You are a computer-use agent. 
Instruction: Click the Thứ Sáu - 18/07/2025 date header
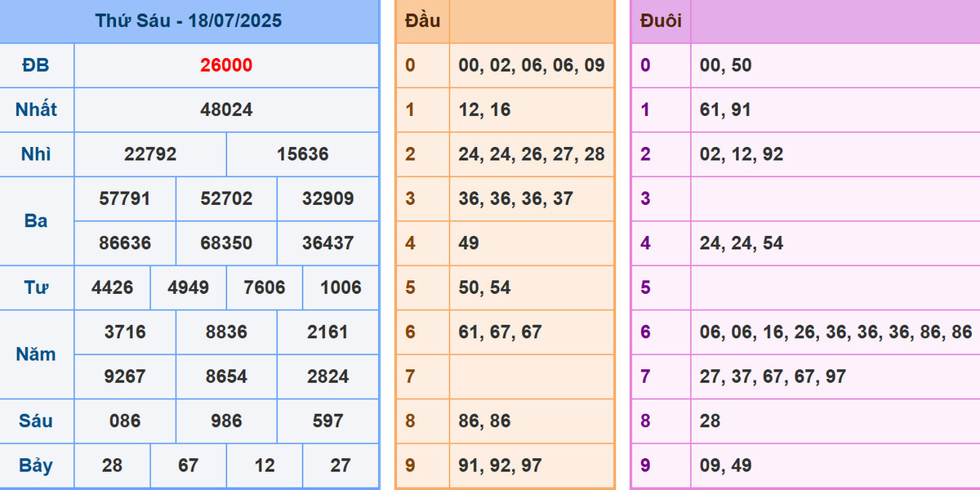(x=189, y=20)
